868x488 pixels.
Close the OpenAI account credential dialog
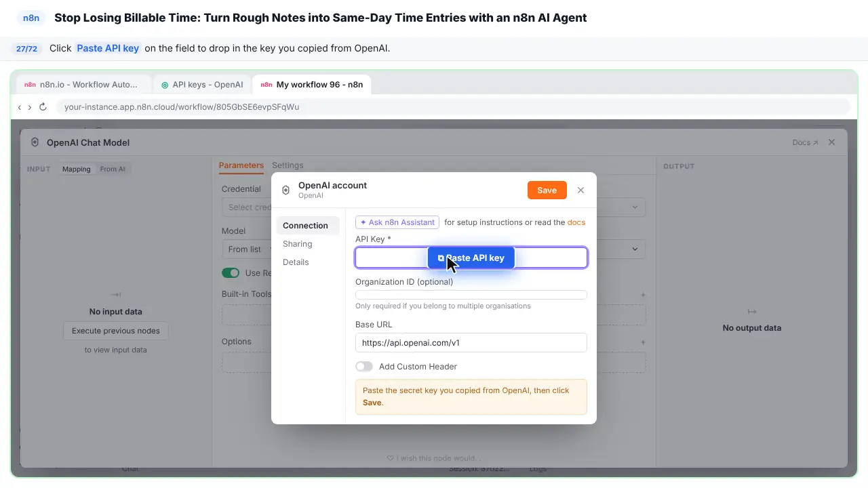(x=580, y=190)
